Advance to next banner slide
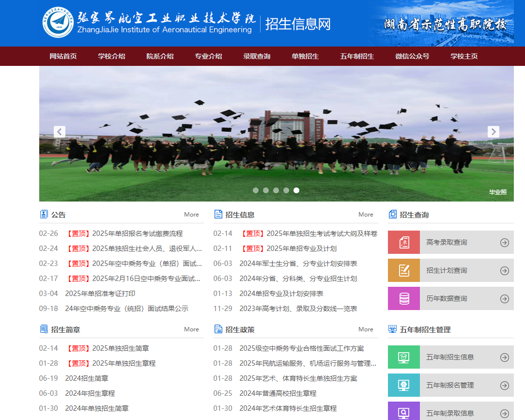Viewport: 525px width, 420px height. [x=493, y=132]
